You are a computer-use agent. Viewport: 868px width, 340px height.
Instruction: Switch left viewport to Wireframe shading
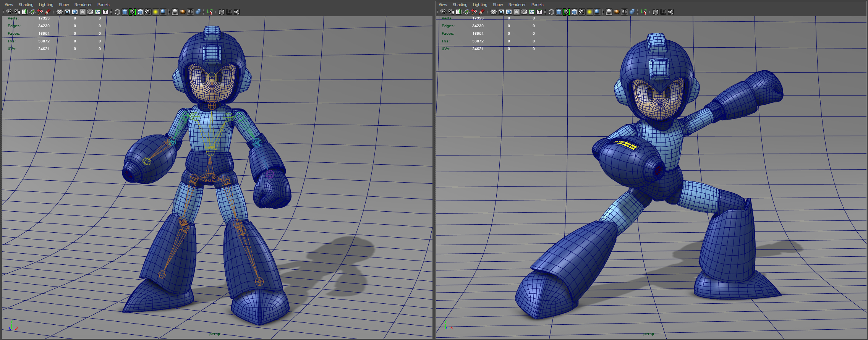[117, 12]
